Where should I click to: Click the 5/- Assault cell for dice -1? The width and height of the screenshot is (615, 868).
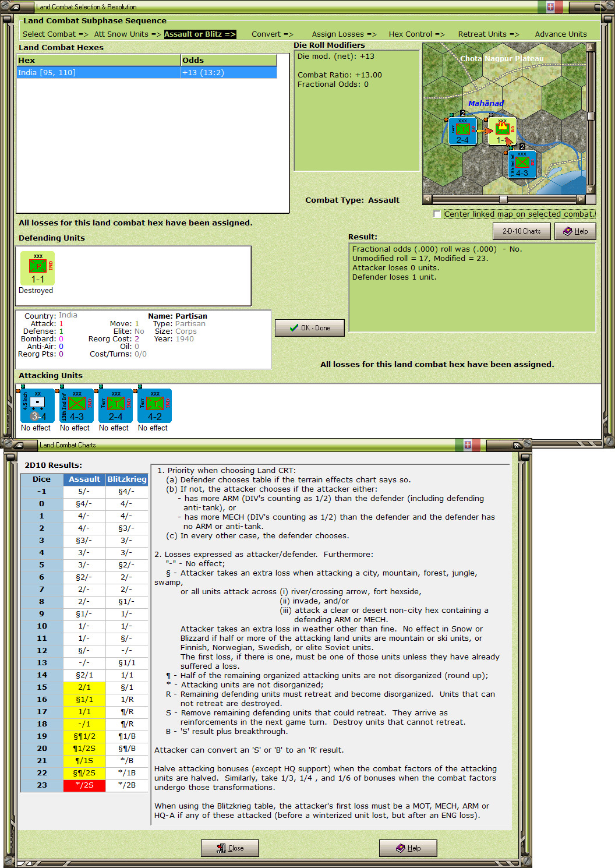tap(84, 492)
